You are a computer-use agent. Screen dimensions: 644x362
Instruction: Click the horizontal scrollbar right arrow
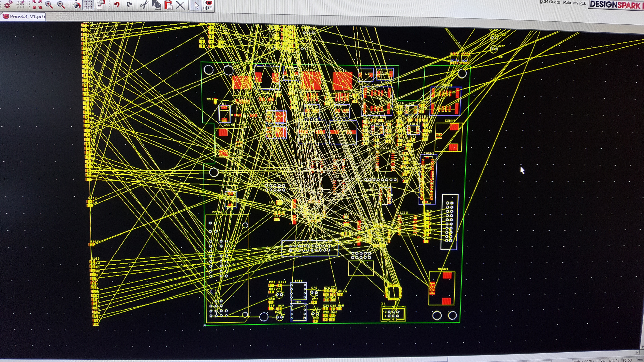tap(637, 352)
